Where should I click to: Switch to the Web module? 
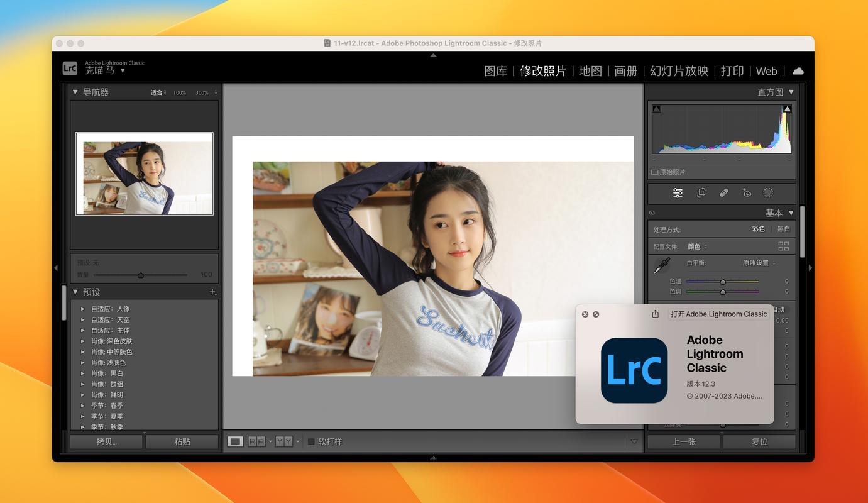coord(767,71)
